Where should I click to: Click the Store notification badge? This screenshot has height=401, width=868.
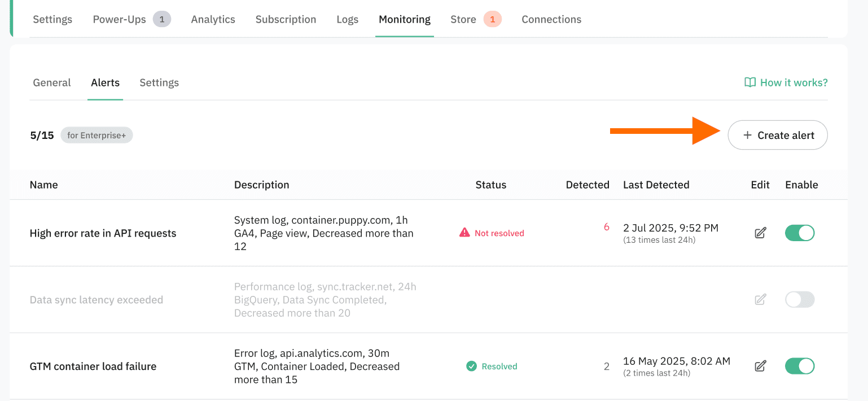(492, 19)
